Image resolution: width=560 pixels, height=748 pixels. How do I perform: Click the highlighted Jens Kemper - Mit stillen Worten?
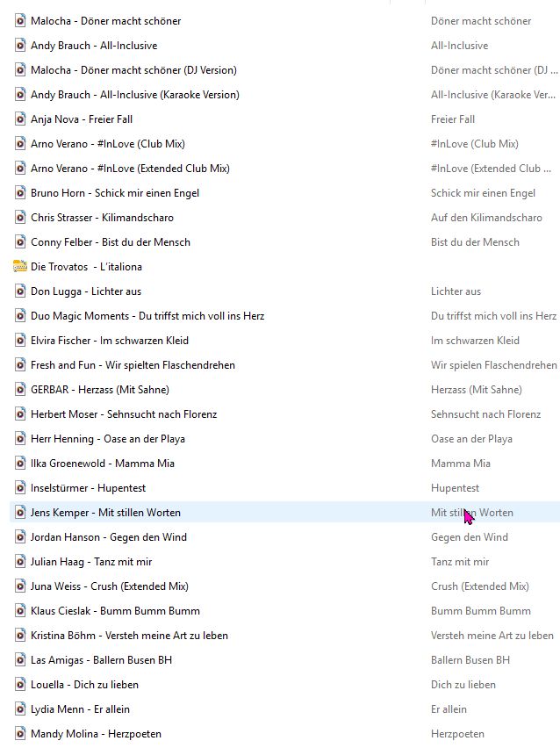coord(105,512)
